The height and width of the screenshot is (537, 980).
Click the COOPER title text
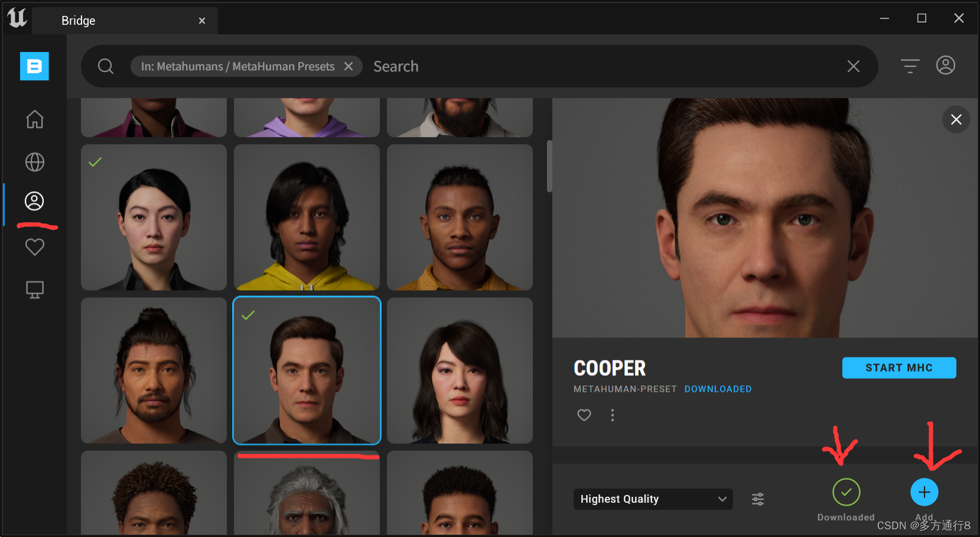click(x=610, y=368)
